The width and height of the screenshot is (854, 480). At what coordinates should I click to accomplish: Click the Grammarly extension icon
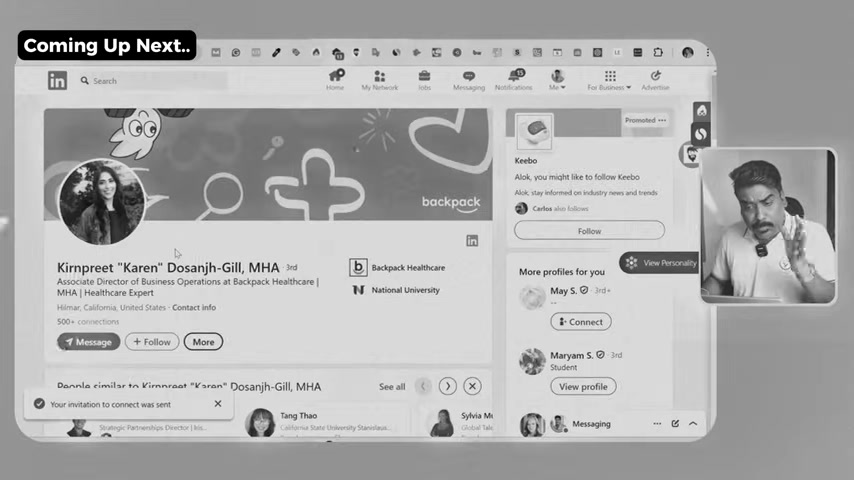pyautogui.click(x=236, y=52)
